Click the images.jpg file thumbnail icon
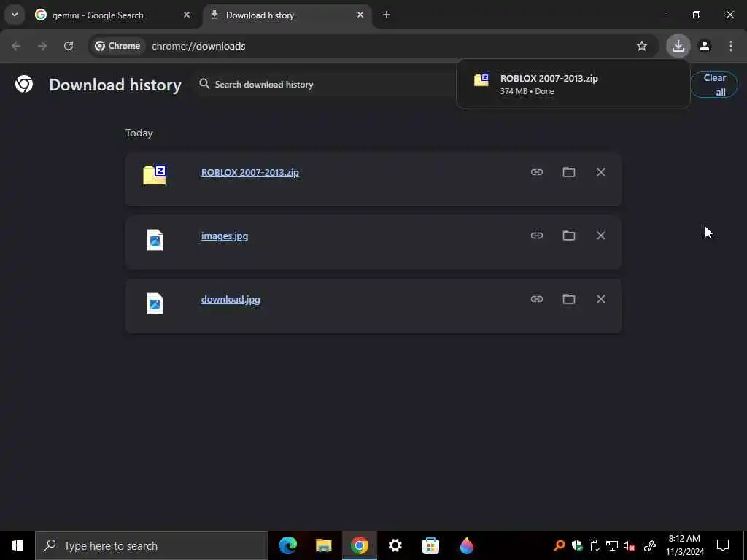This screenshot has width=747, height=560. pyautogui.click(x=155, y=239)
